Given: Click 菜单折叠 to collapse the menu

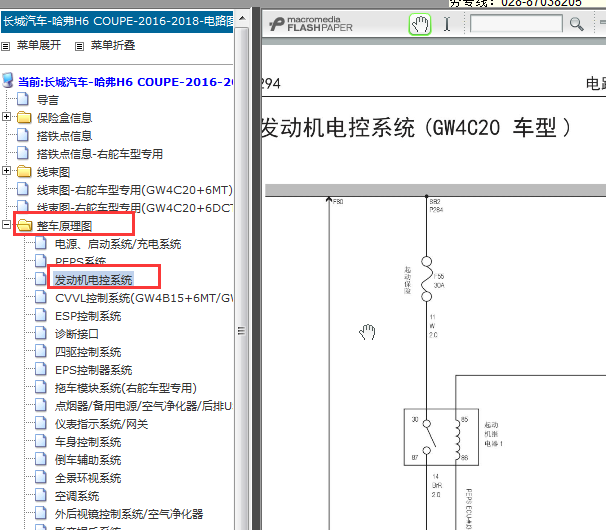Looking at the screenshot, I should (113, 45).
